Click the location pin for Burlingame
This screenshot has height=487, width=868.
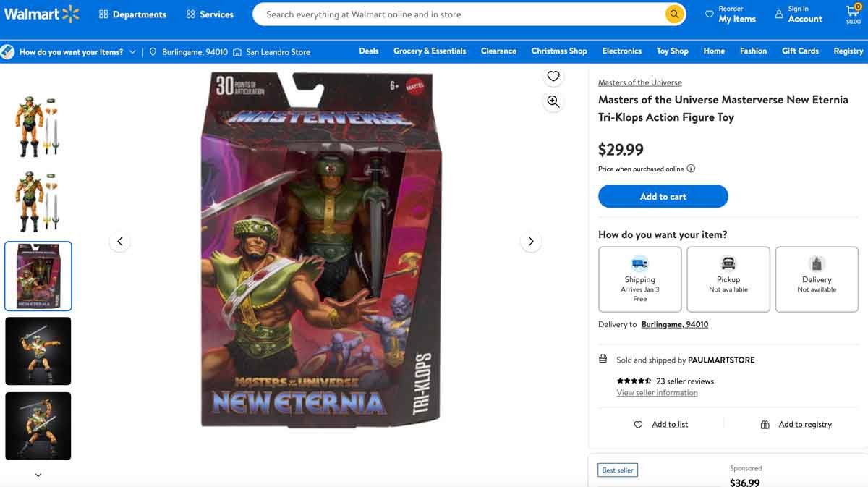(x=153, y=51)
